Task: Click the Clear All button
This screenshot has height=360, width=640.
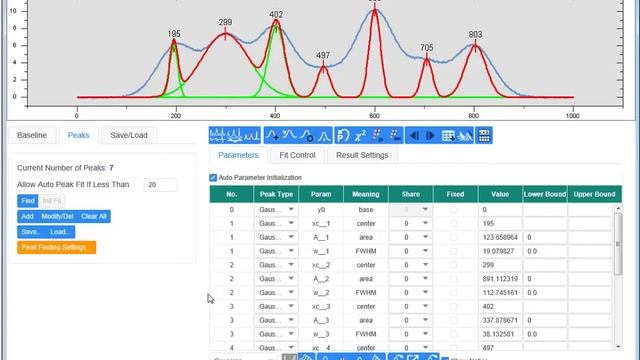Action: click(x=93, y=216)
